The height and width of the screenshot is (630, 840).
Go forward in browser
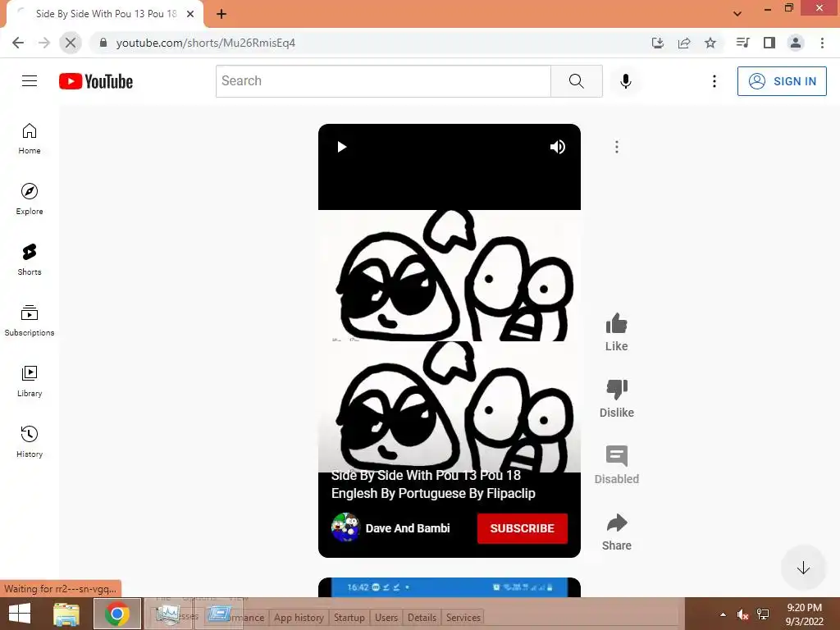44,43
